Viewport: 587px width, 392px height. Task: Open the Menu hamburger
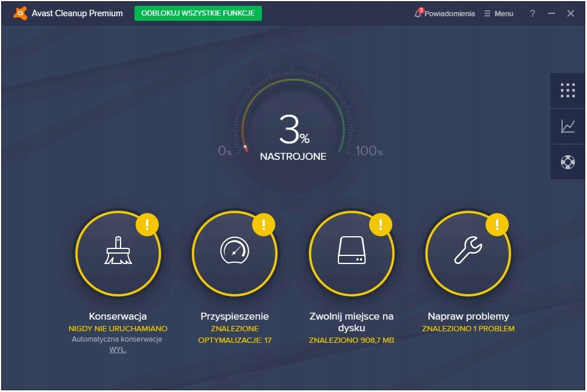coord(499,13)
